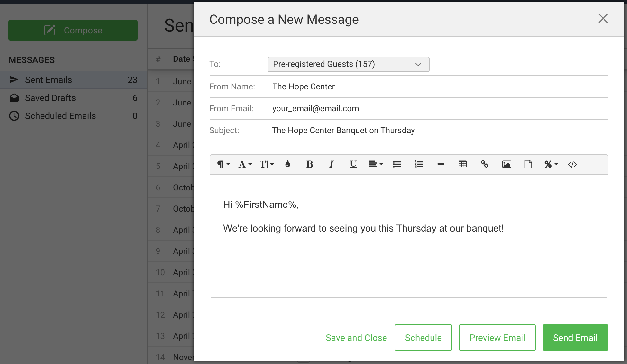Insert a horizontal line
The width and height of the screenshot is (627, 364).
click(x=441, y=164)
